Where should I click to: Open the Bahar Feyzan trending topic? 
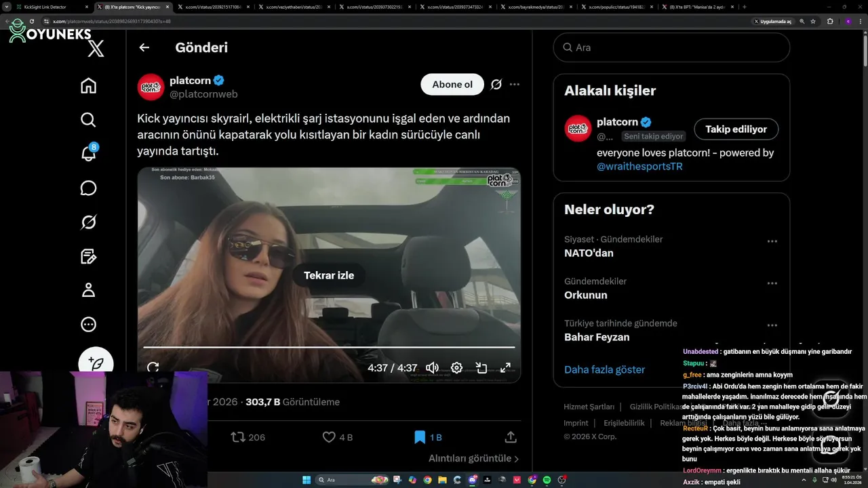pos(597,337)
